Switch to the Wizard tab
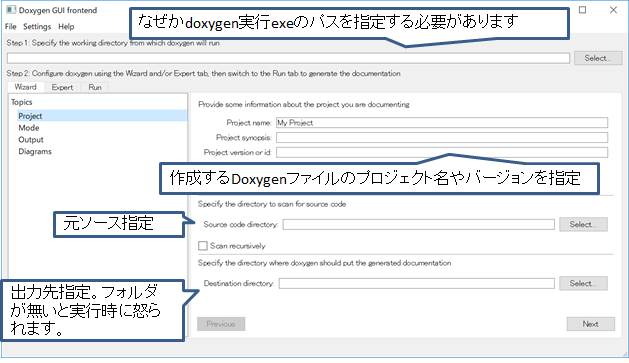 pos(25,87)
